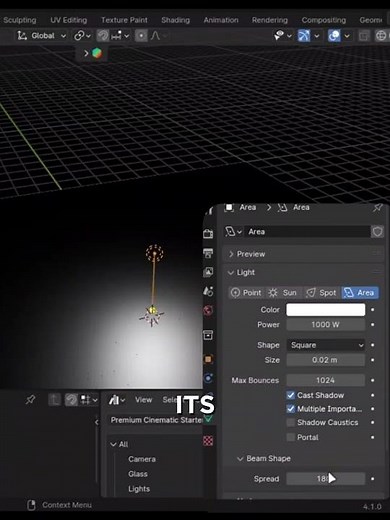Open the Compositing workspace tab

coord(324,20)
